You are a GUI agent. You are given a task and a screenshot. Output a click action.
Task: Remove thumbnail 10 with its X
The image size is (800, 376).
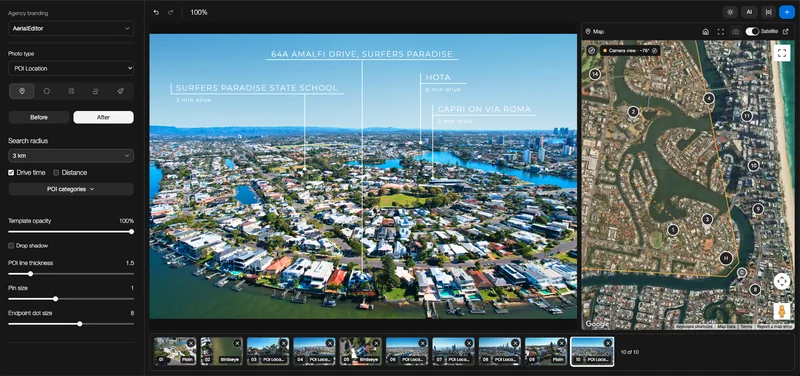[608, 343]
